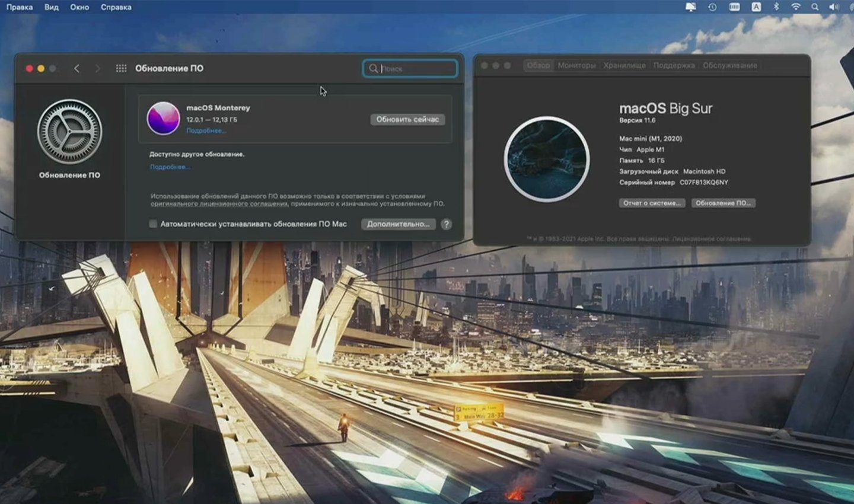
Task: Click the 'Версия 11.6' text
Action: coord(638,120)
